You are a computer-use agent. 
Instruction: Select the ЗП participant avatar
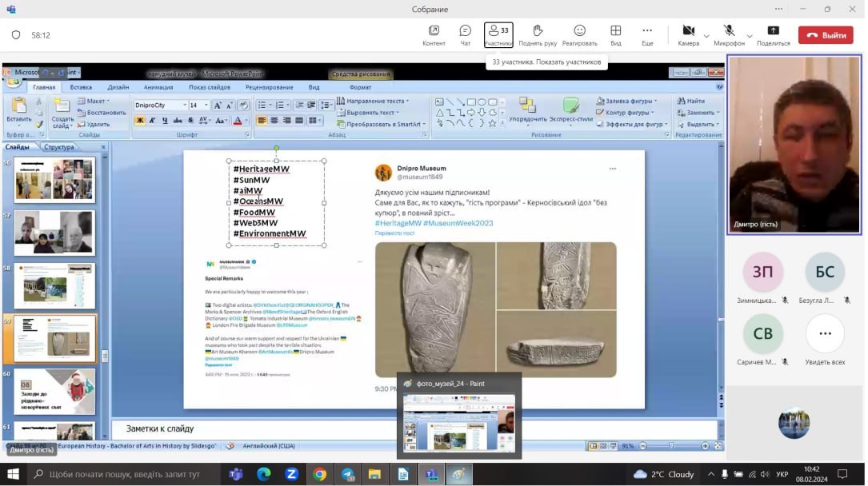762,272
